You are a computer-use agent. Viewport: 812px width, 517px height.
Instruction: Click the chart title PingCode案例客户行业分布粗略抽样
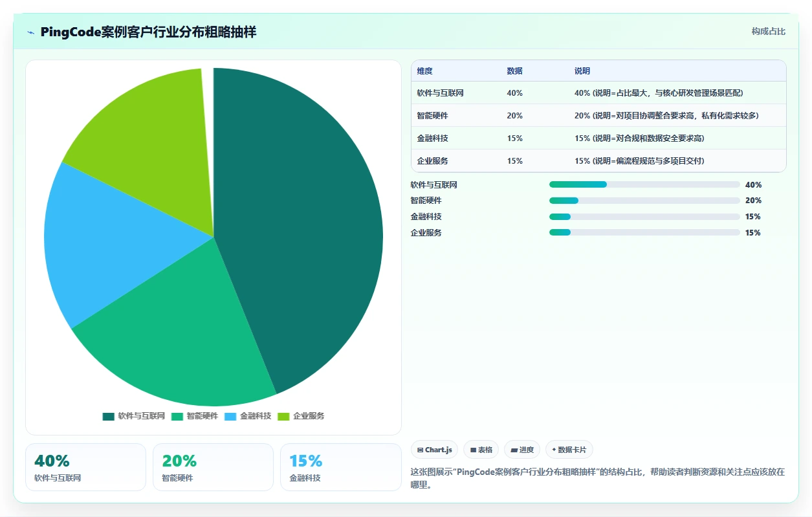pos(148,32)
